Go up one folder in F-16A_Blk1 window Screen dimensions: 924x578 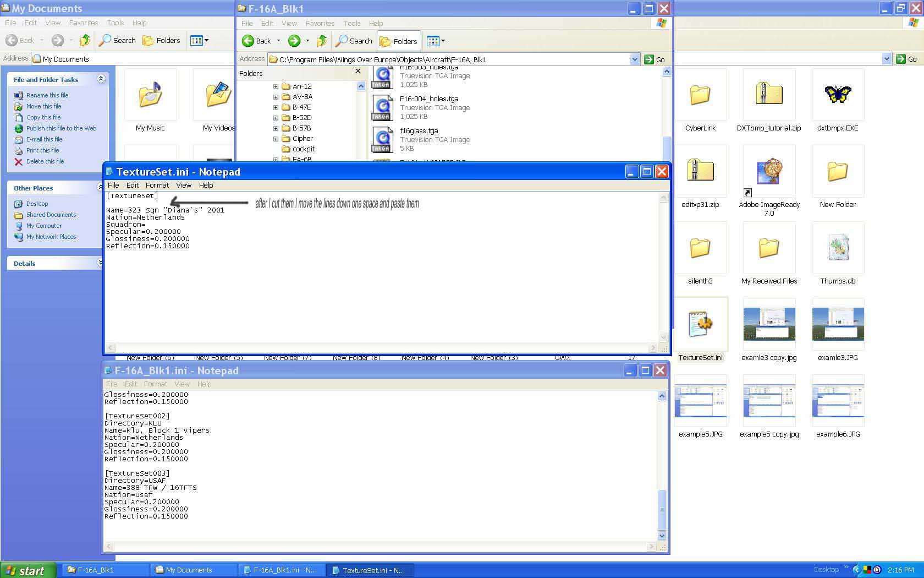coord(322,41)
